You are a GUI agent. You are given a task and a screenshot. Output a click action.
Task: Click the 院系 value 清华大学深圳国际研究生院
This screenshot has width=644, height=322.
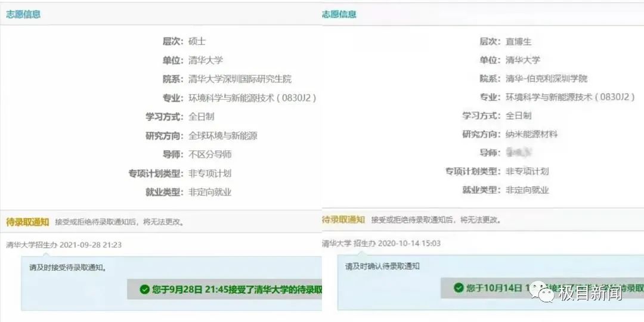240,79
